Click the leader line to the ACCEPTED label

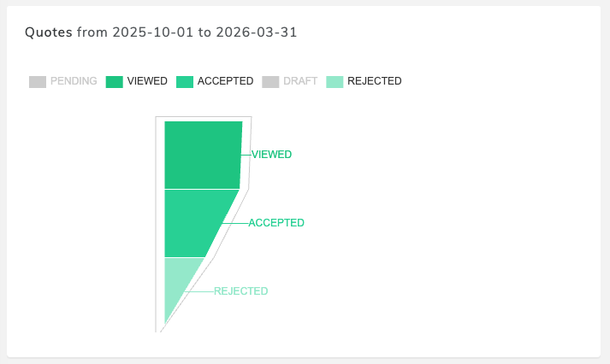235,223
